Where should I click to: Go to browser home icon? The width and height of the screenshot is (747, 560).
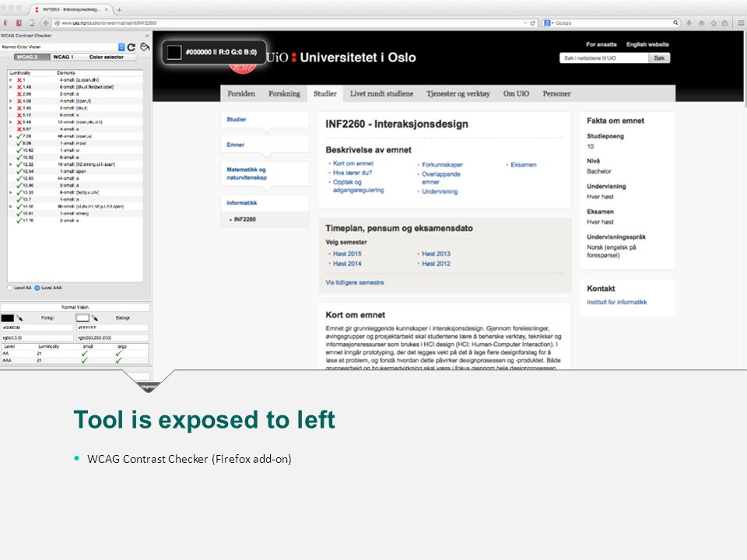[x=701, y=23]
